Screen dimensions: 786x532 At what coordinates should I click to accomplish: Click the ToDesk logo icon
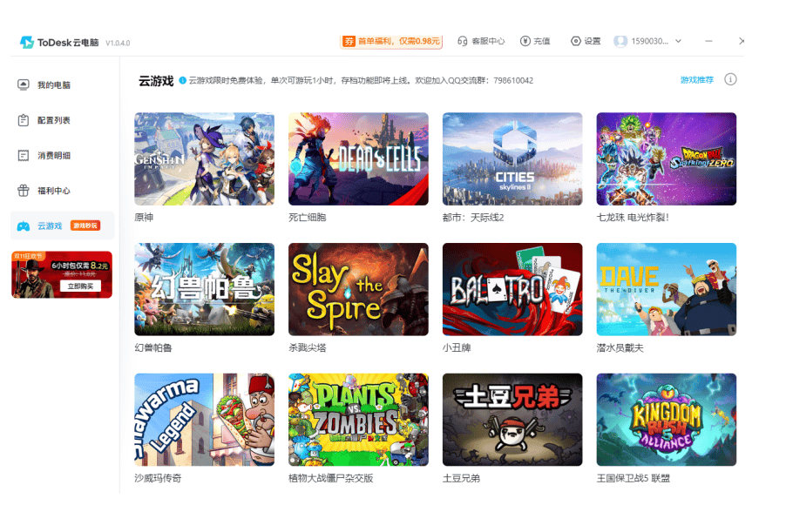[26, 42]
